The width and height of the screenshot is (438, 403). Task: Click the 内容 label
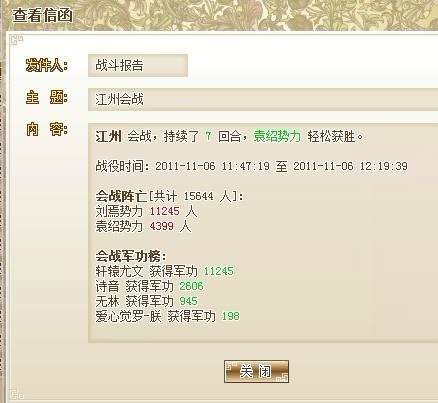click(47, 129)
